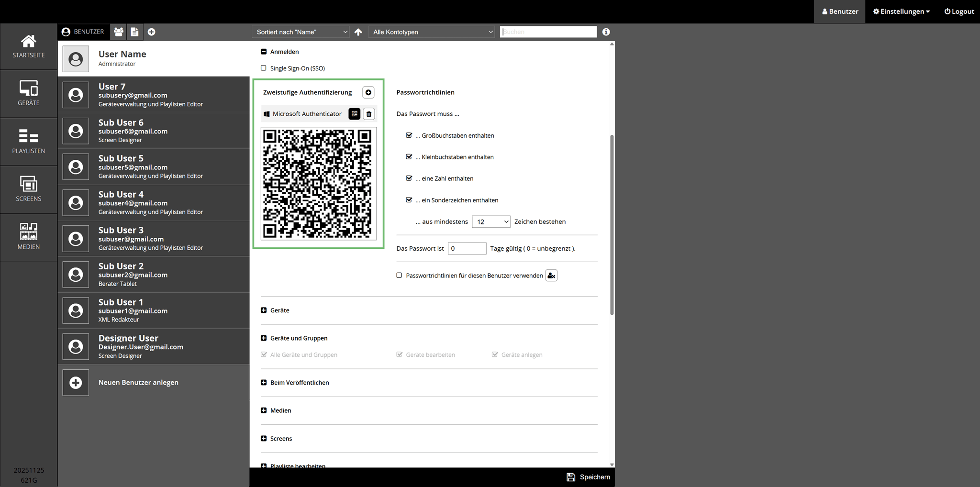
Task: Open the user groups icon tab
Action: (x=118, y=32)
